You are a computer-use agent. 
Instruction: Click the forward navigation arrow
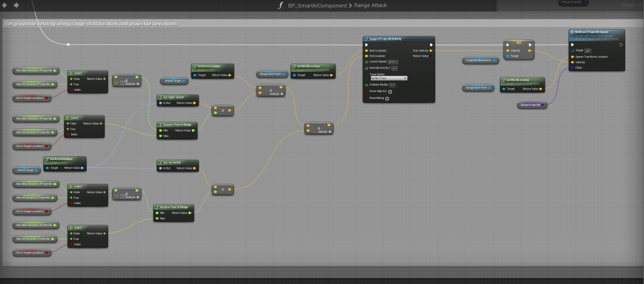coord(16,5)
